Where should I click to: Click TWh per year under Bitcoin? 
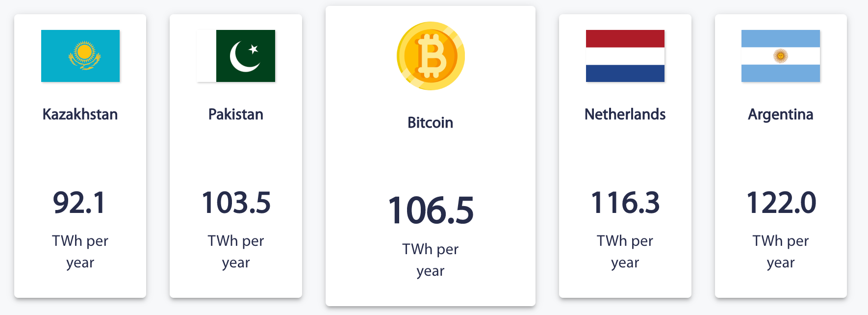click(x=431, y=260)
